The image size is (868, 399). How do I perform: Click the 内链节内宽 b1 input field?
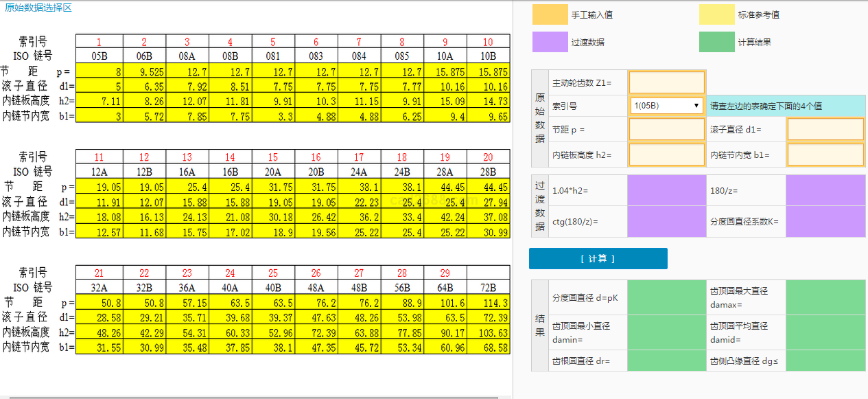825,155
